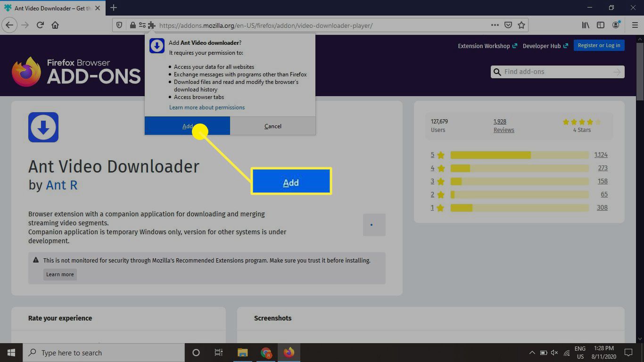Image resolution: width=644 pixels, height=362 pixels.
Task: Open the Library toolbar icon
Action: pyautogui.click(x=586, y=25)
